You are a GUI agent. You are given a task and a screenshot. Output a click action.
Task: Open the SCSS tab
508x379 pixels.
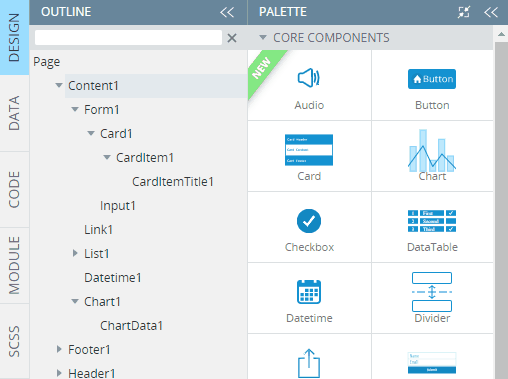(14, 341)
